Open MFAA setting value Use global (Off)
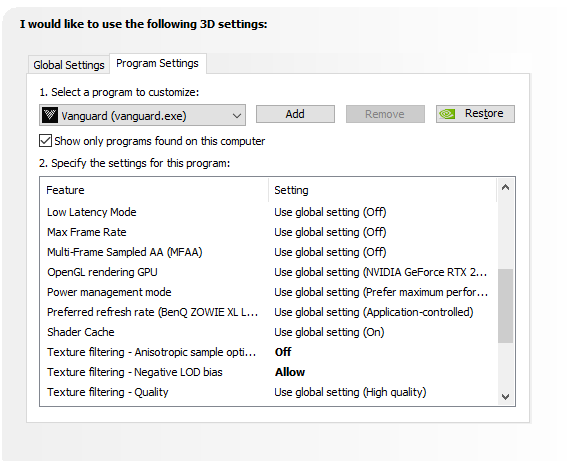 point(330,252)
